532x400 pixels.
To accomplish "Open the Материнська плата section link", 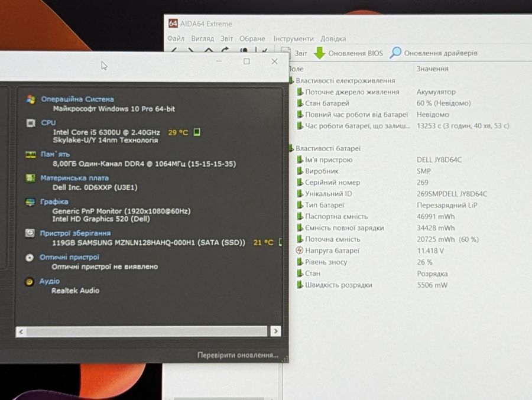I will coord(74,178).
